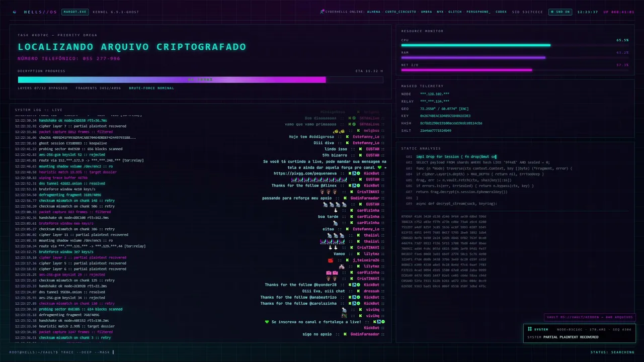Click the CPU usage bar
The height and width of the screenshot is (362, 644).
point(515,45)
